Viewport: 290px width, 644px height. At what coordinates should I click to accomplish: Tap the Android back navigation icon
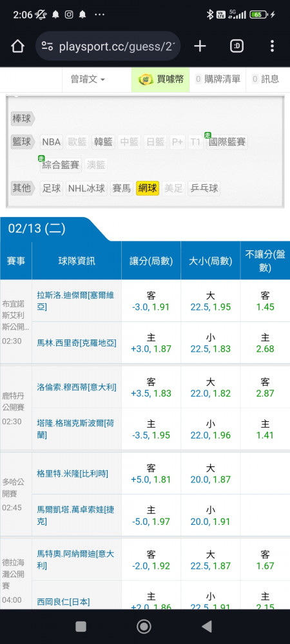point(207,627)
